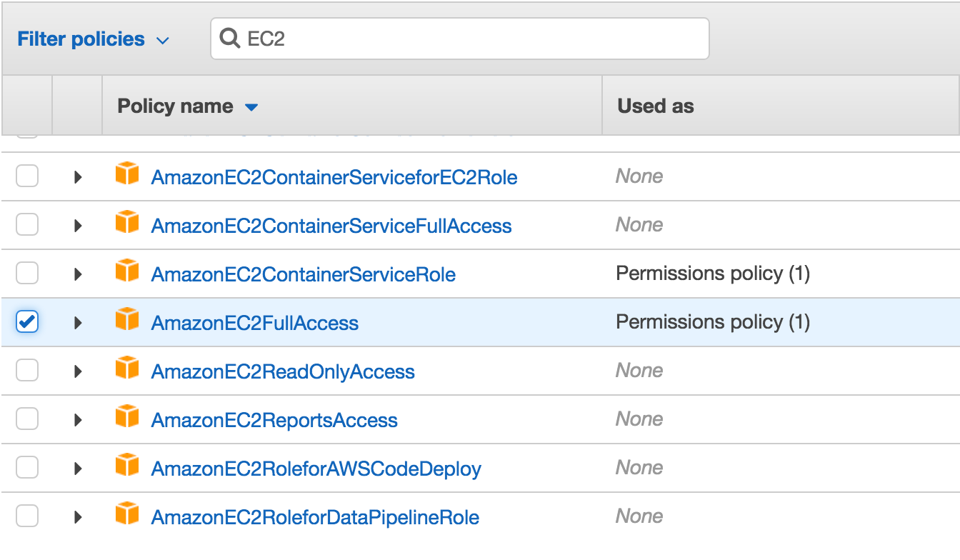Expand the AmazonEC2ContainerServiceRole row details

pyautogui.click(x=79, y=274)
